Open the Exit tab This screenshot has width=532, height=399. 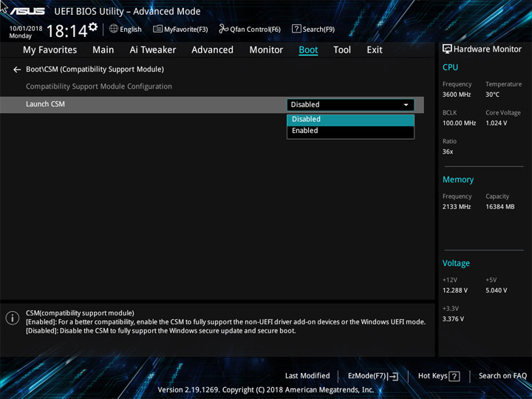pyautogui.click(x=375, y=50)
